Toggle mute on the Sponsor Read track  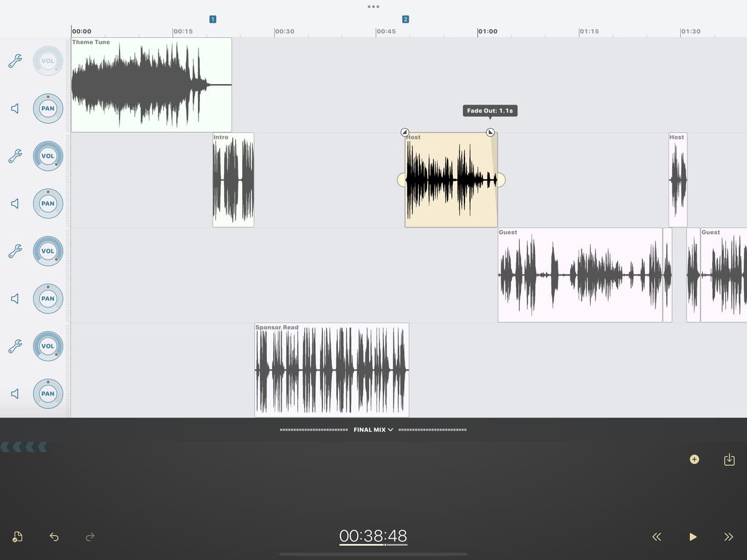(15, 394)
